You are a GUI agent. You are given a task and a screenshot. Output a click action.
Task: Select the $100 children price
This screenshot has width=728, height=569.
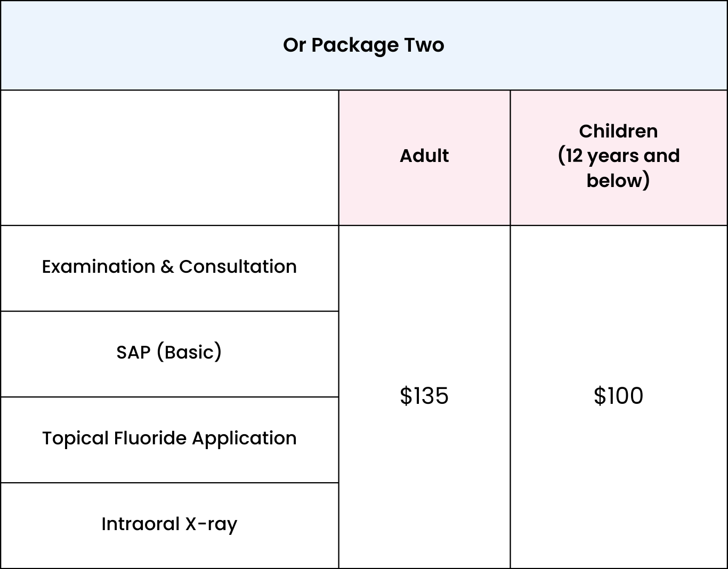618,396
